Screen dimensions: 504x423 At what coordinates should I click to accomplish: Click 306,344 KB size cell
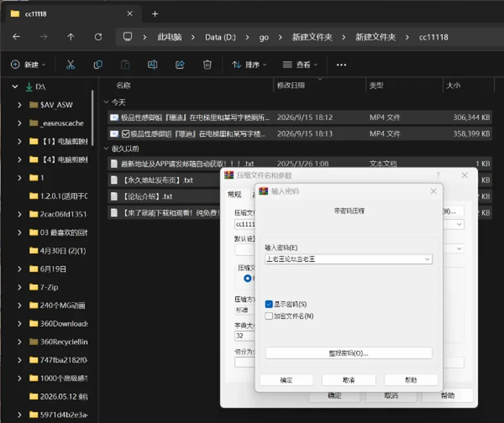(x=471, y=118)
